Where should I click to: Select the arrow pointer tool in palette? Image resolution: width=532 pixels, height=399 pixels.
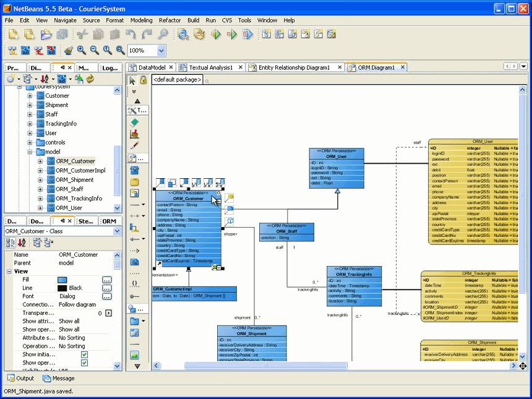pos(132,80)
